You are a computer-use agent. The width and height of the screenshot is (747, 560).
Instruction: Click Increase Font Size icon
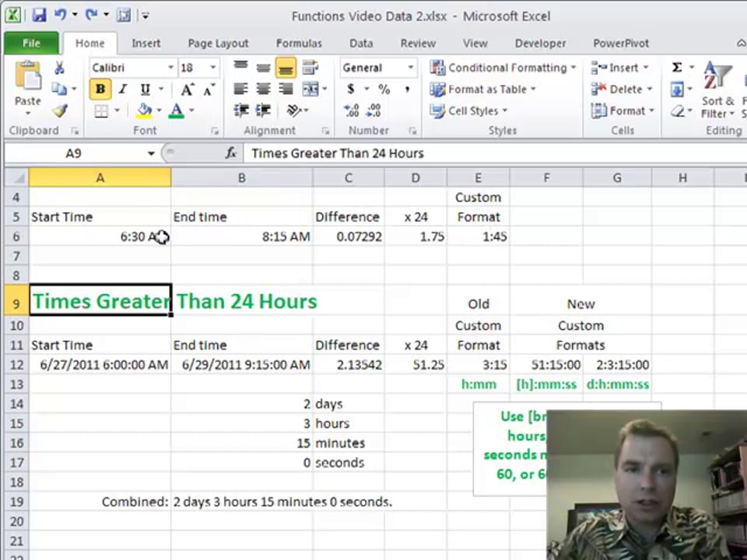(x=188, y=89)
